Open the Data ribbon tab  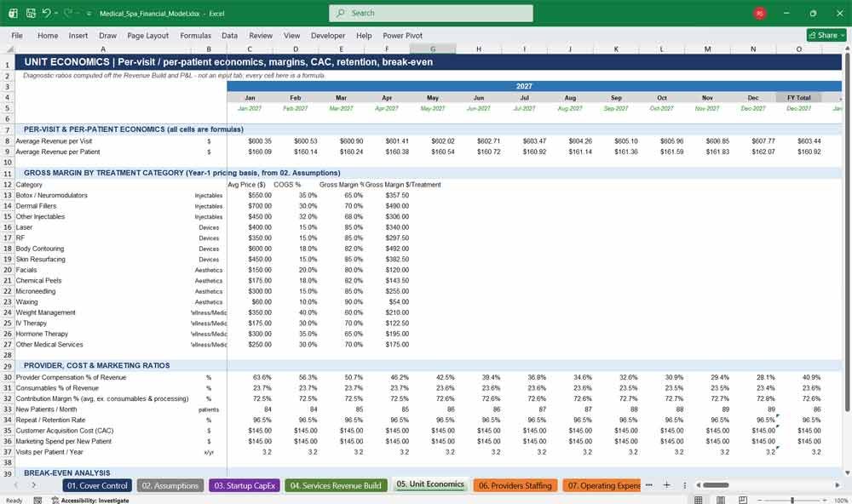point(229,35)
